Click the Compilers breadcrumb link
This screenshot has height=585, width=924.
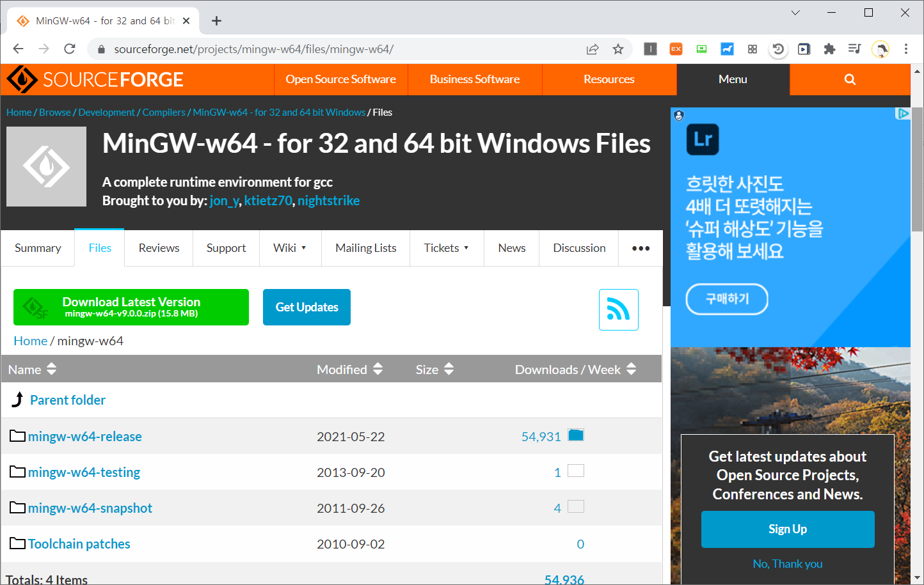click(x=164, y=112)
